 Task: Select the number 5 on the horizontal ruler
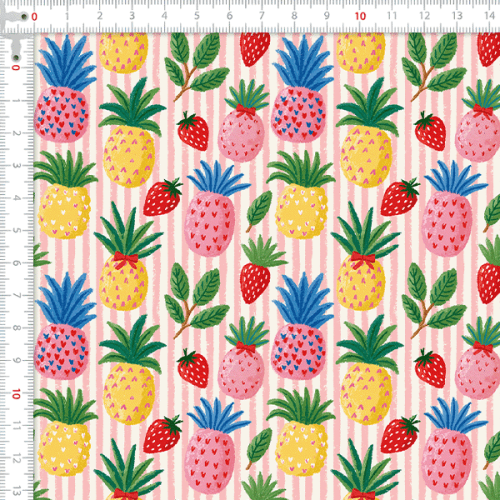click(x=197, y=16)
